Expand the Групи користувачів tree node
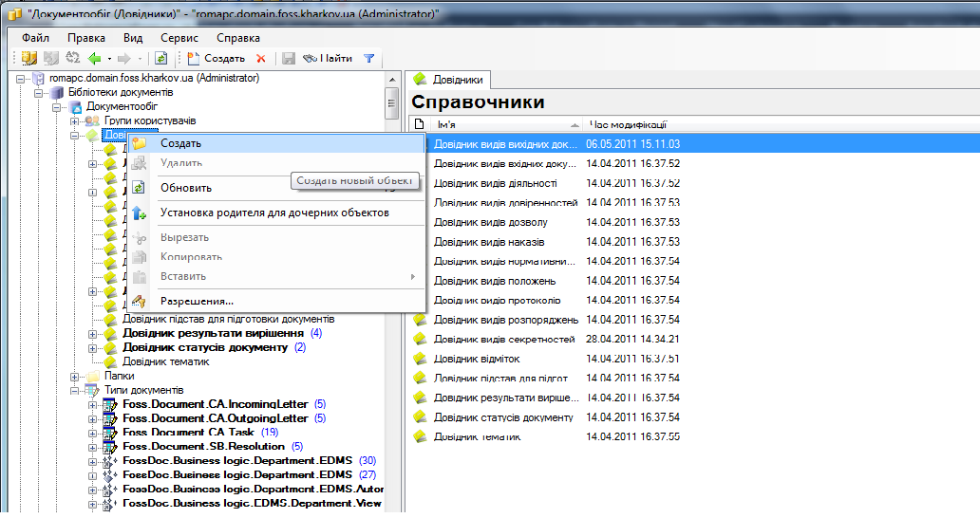This screenshot has width=980, height=518. pos(74,121)
